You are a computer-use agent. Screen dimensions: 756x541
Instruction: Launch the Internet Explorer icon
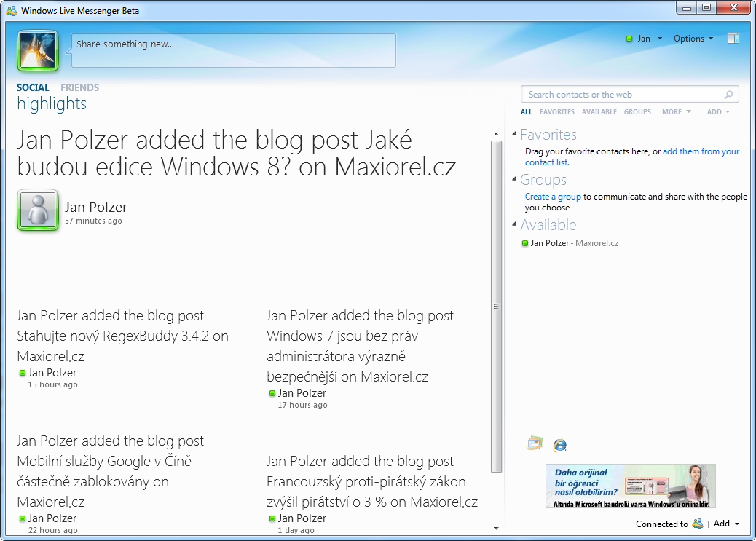point(560,444)
